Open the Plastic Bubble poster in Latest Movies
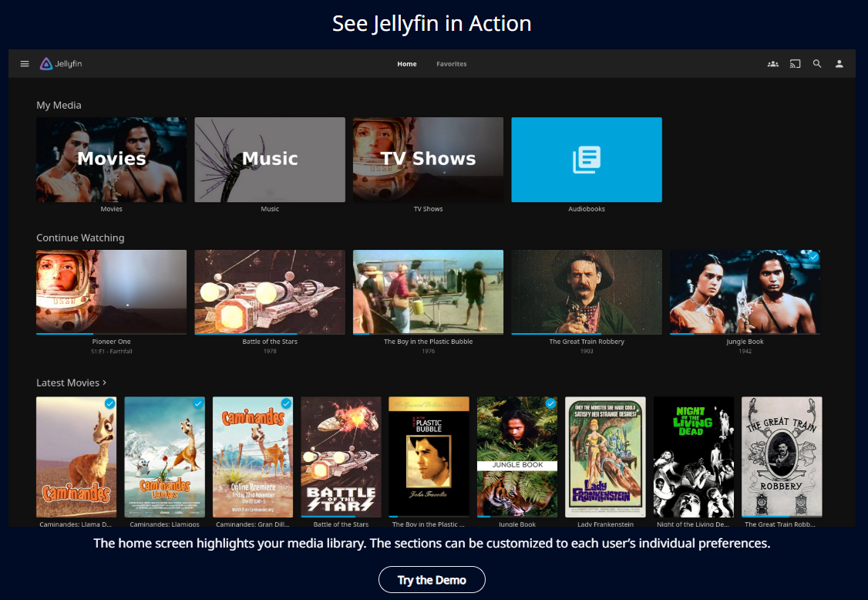This screenshot has width=868, height=600. click(429, 457)
